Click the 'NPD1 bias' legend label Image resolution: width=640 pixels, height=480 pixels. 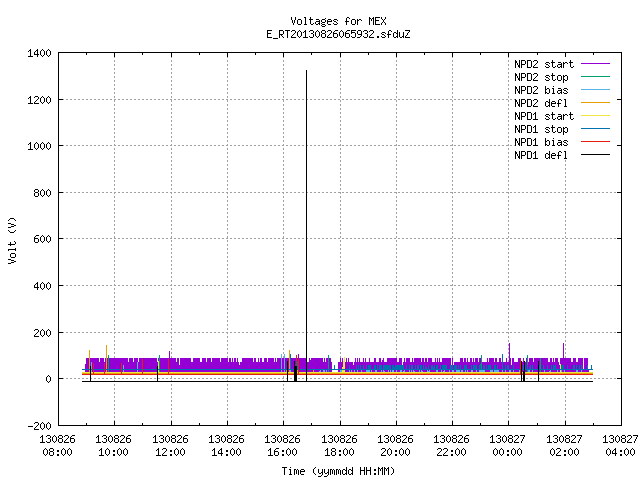[x=541, y=142]
